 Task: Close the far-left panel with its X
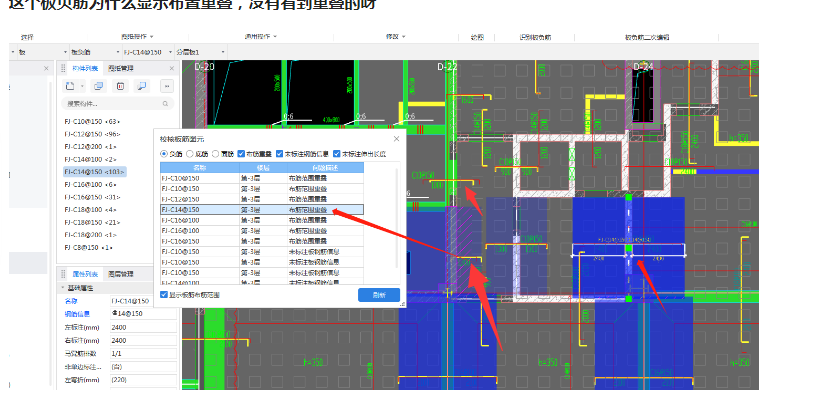coord(46,69)
